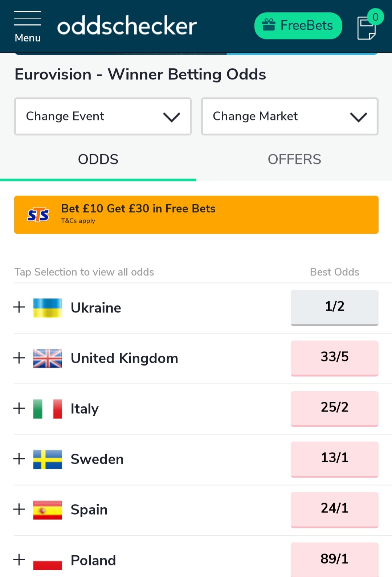
Task: Open the Change Event dropdown
Action: (103, 116)
